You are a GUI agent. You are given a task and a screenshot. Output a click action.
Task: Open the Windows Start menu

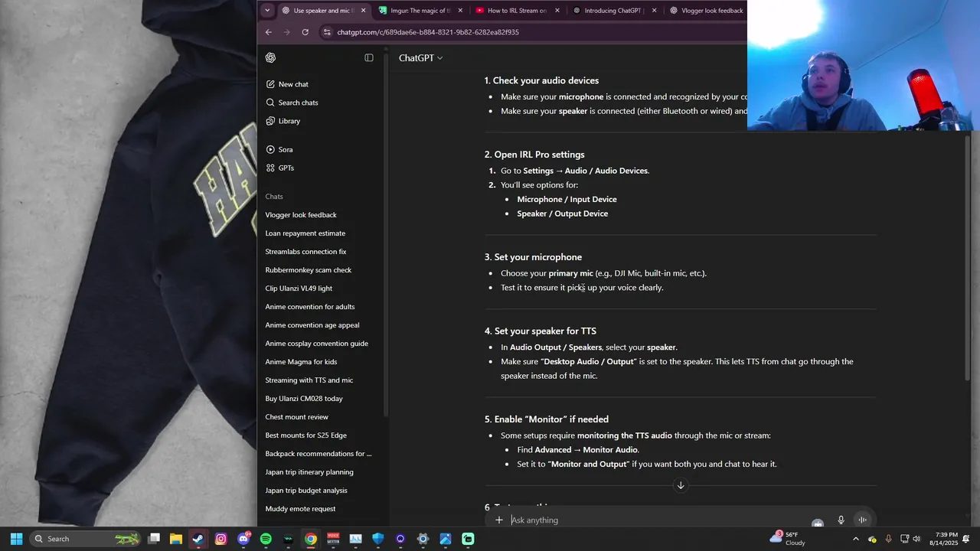coord(17,539)
